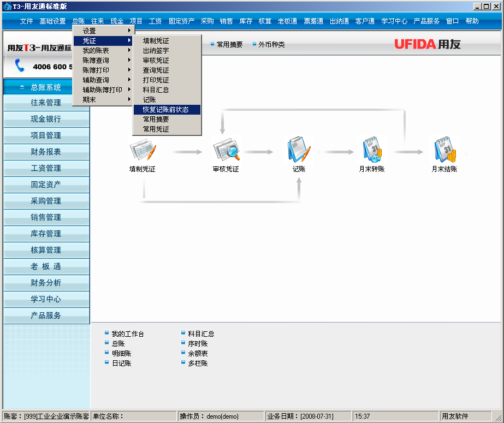Viewport: 504px width, 423px height.
Task: Choose 出纳签字 from the submenu
Action: click(x=167, y=50)
